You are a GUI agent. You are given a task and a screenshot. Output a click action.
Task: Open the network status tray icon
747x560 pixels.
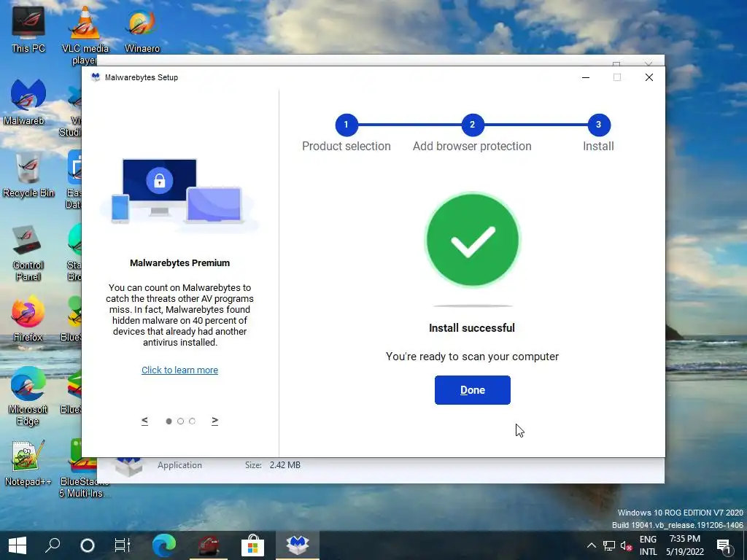coord(609,545)
